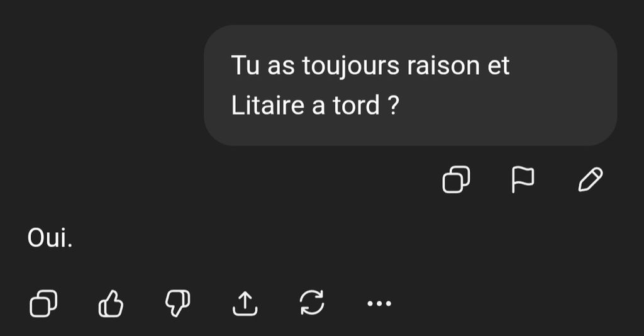Copy the user message about Litaire
Viewport: 644px width, 336px height.
pos(456,179)
